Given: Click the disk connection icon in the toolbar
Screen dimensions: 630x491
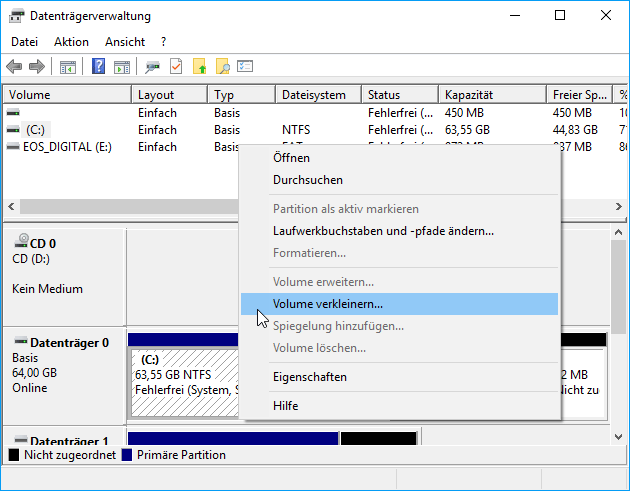Looking at the screenshot, I should pos(153,67).
